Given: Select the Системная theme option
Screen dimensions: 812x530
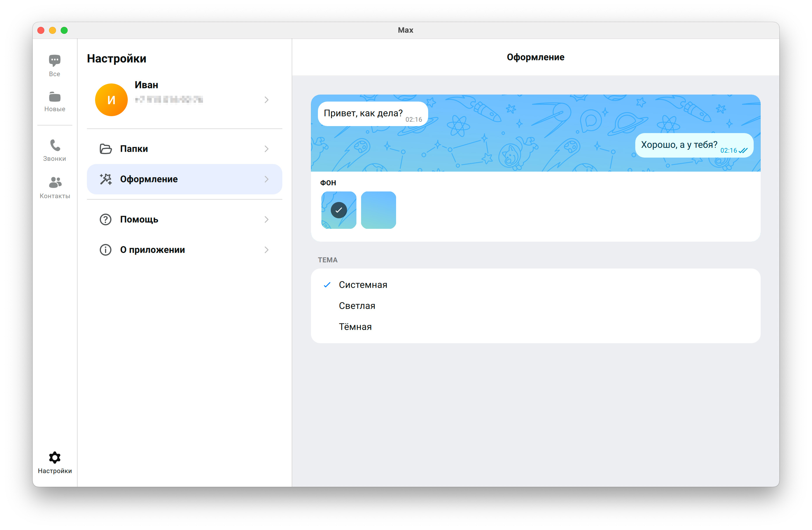Looking at the screenshot, I should pos(535,285).
